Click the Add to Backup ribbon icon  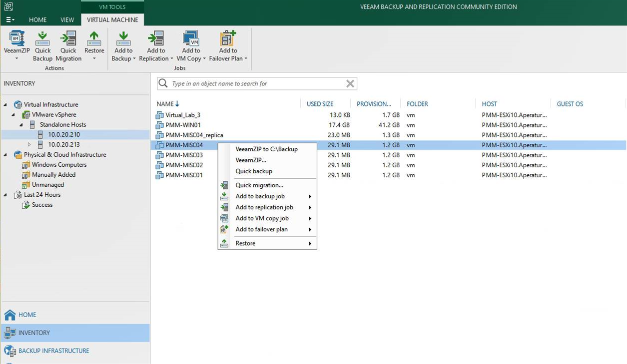point(123,38)
